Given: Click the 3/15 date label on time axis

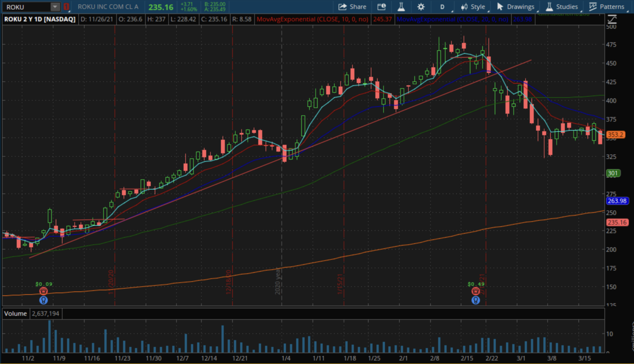Looking at the screenshot, I should pyautogui.click(x=584, y=358).
